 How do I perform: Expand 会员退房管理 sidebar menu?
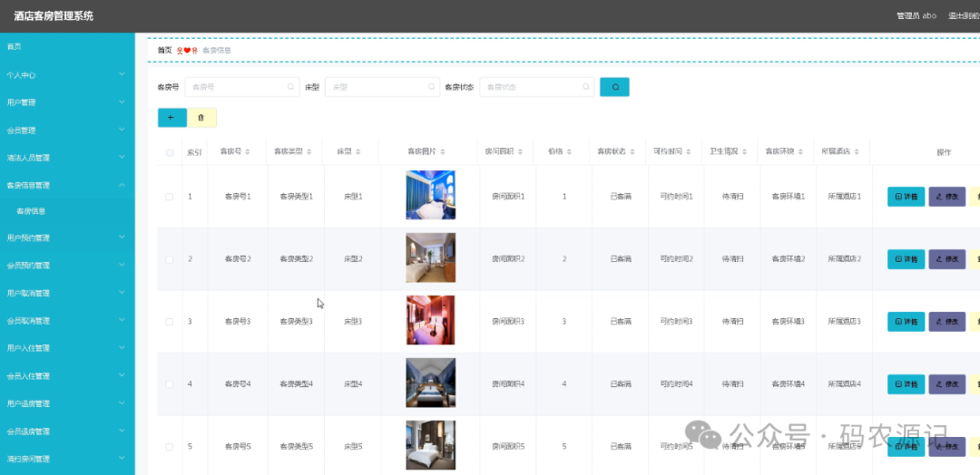[67, 431]
